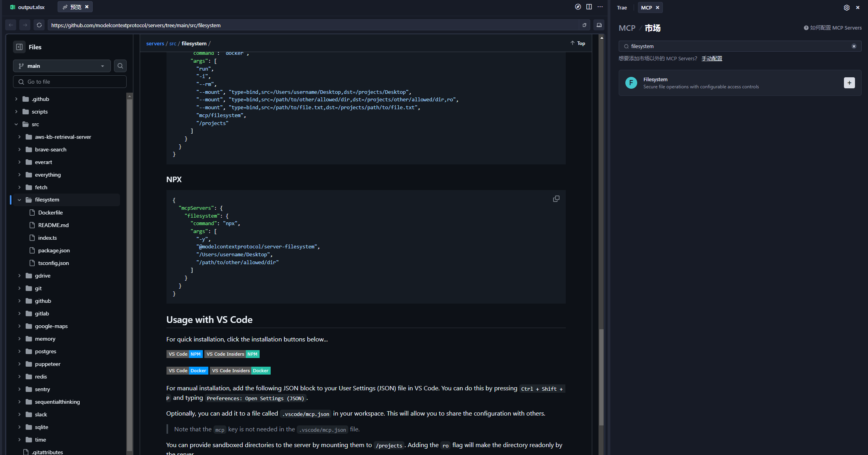Open how to configure MCP Servers help
The width and height of the screenshot is (868, 455).
click(833, 28)
